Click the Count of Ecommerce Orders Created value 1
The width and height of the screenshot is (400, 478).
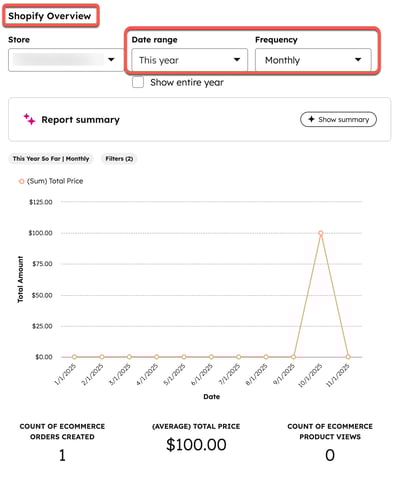coord(62,455)
